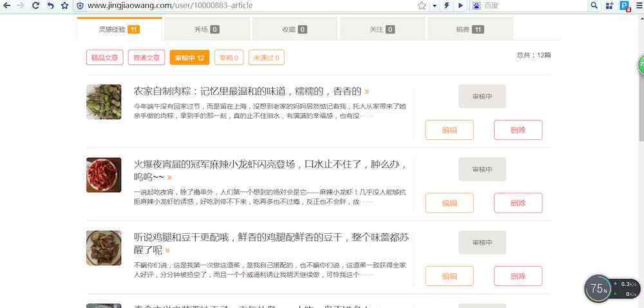The image size is (644, 308).
Task: Click the blue P extension icon
Action: [625, 6]
